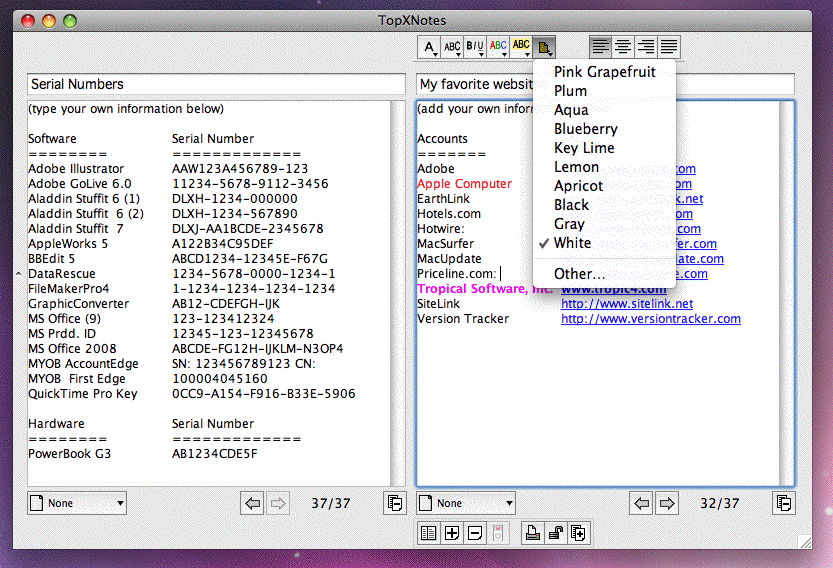This screenshot has height=568, width=833.
Task: Click the small arrow on left window edge
Action: point(18,274)
